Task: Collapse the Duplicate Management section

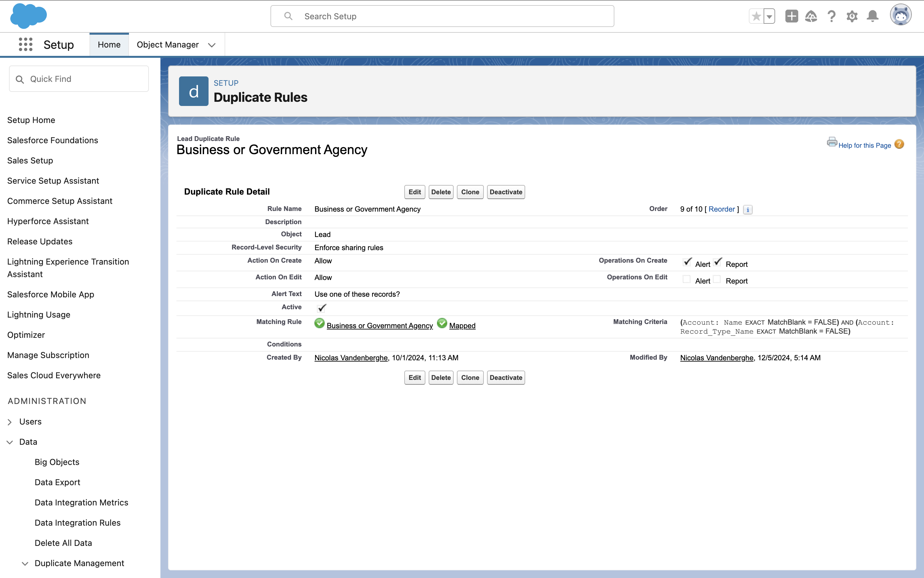Action: [x=25, y=564]
